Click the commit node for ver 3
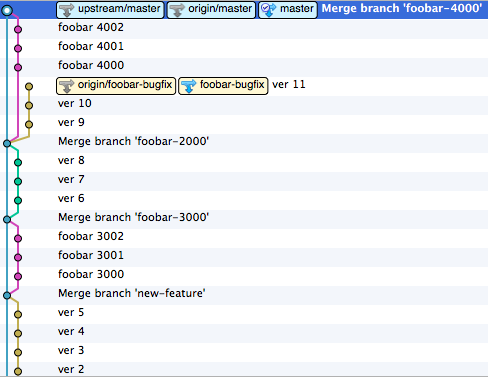This screenshot has height=377, width=488. tap(18, 352)
